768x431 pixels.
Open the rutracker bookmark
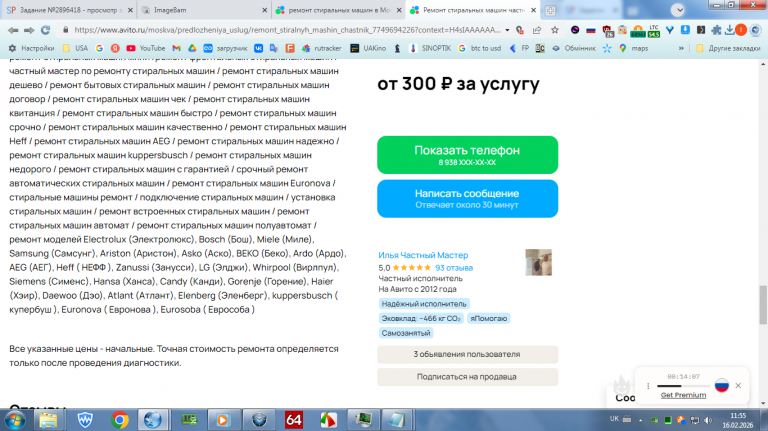click(321, 48)
